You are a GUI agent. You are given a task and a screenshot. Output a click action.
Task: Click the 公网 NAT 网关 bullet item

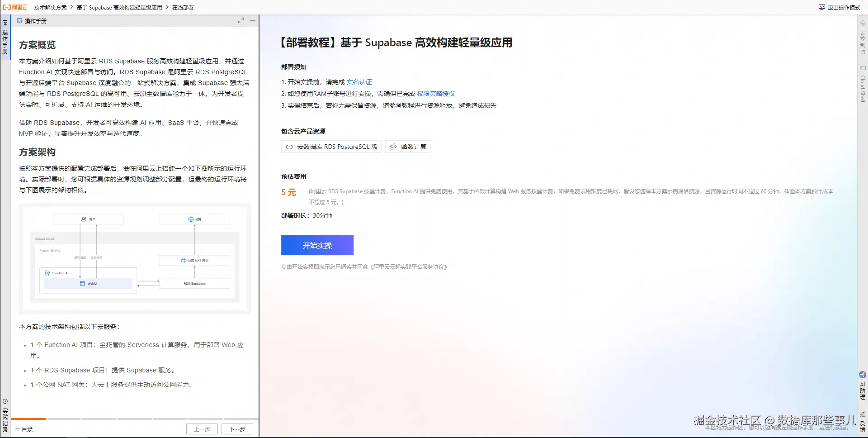point(112,385)
